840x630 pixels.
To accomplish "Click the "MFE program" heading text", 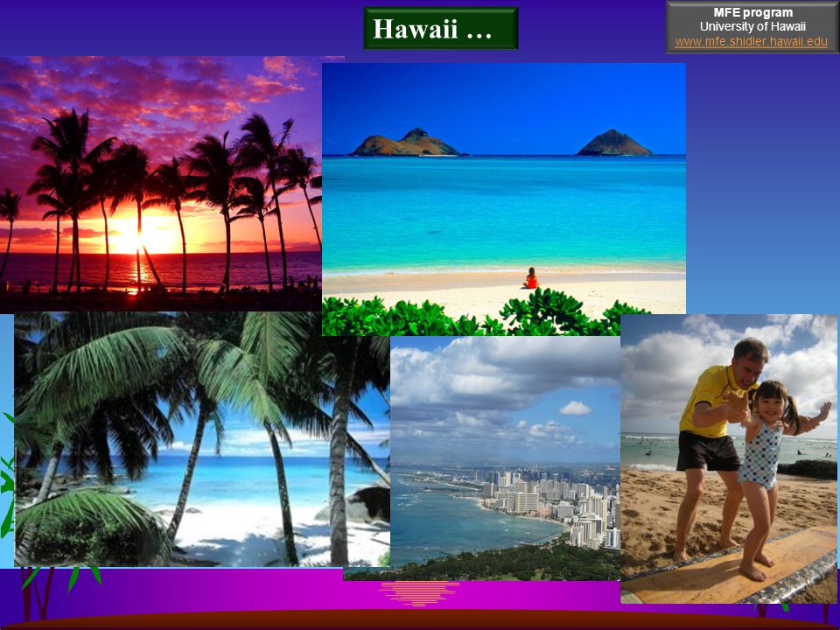I will (x=752, y=12).
